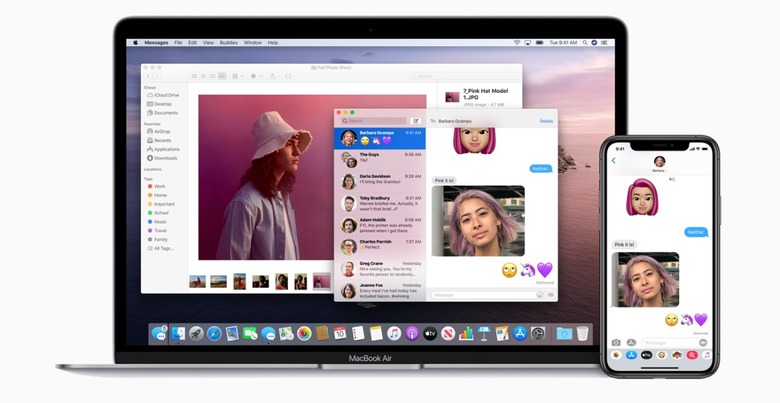Open Safari from the Dock
Image resolution: width=780 pixels, height=403 pixels.
click(x=213, y=333)
